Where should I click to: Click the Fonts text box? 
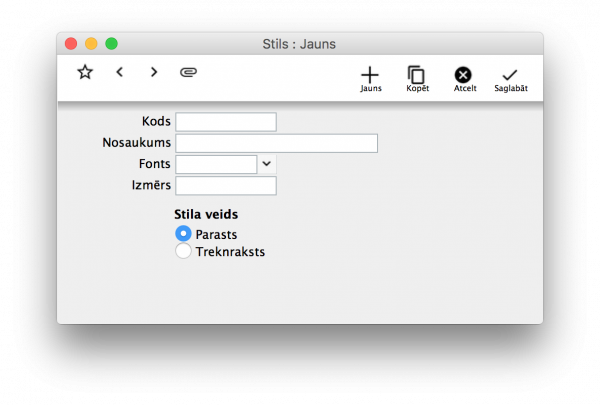pos(216,164)
